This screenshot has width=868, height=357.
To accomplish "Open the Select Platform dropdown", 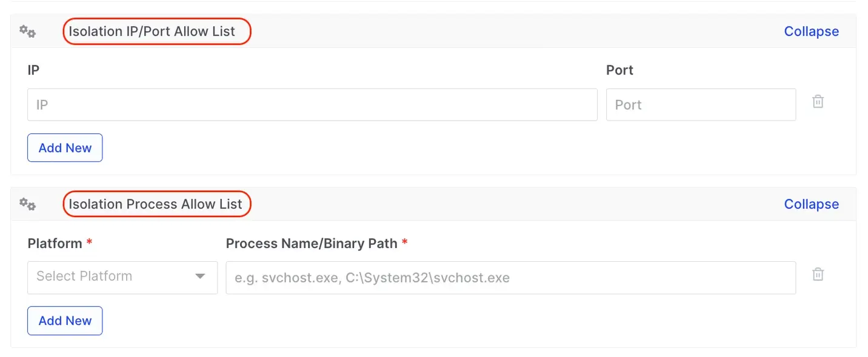I will (115, 277).
